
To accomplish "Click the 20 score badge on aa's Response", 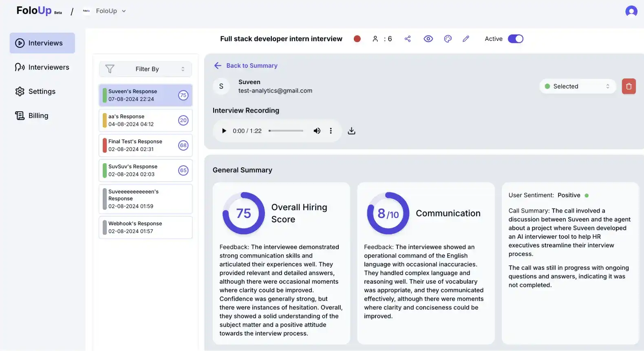I will pyautogui.click(x=183, y=120).
